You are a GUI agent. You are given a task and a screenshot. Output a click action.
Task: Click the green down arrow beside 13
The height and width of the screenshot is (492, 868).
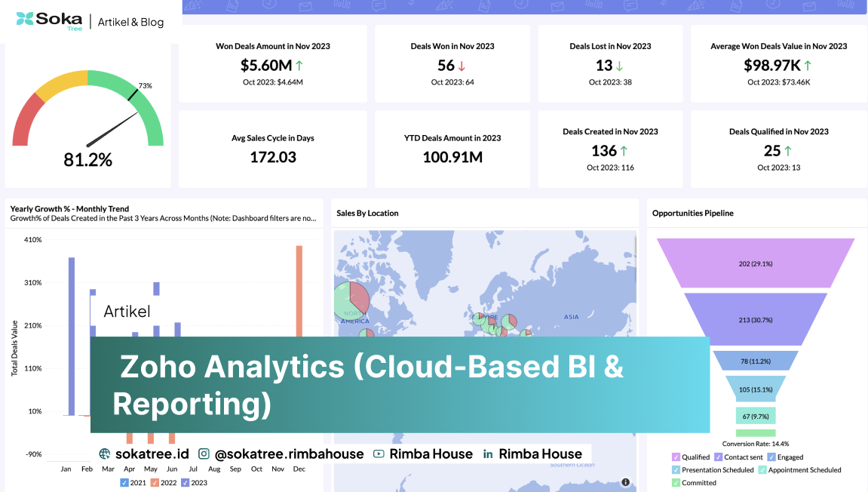point(619,66)
